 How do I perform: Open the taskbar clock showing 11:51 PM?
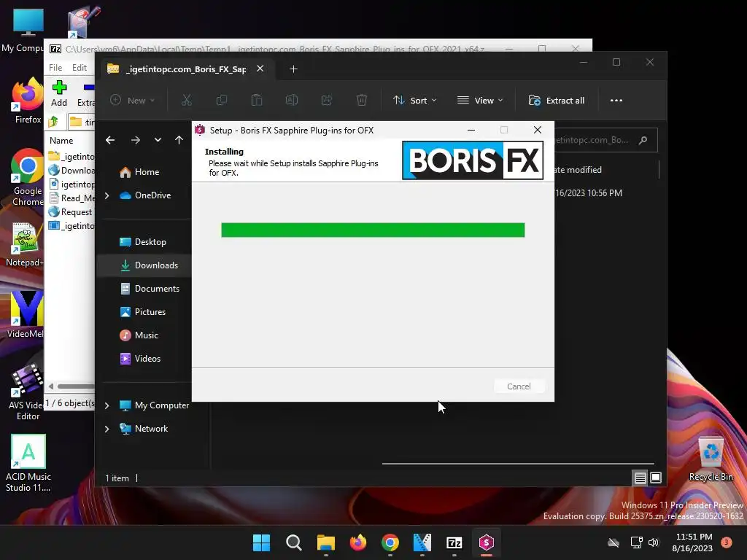pos(692,542)
